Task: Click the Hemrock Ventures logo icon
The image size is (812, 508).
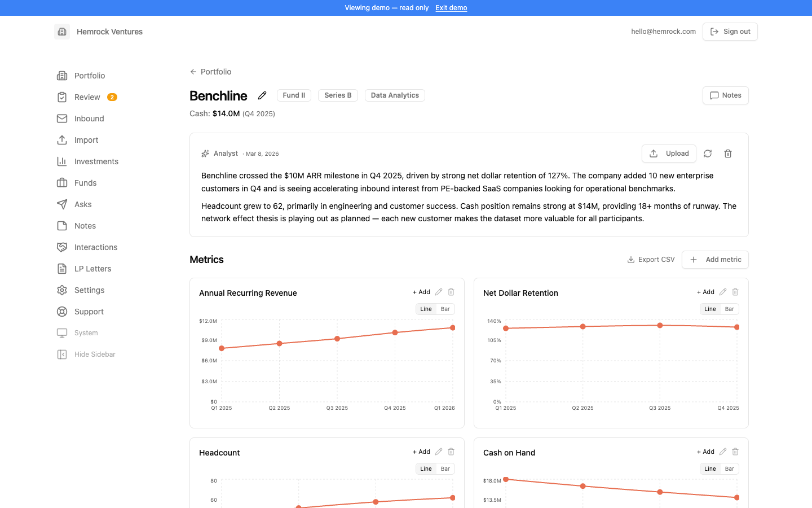Action: coord(62,32)
